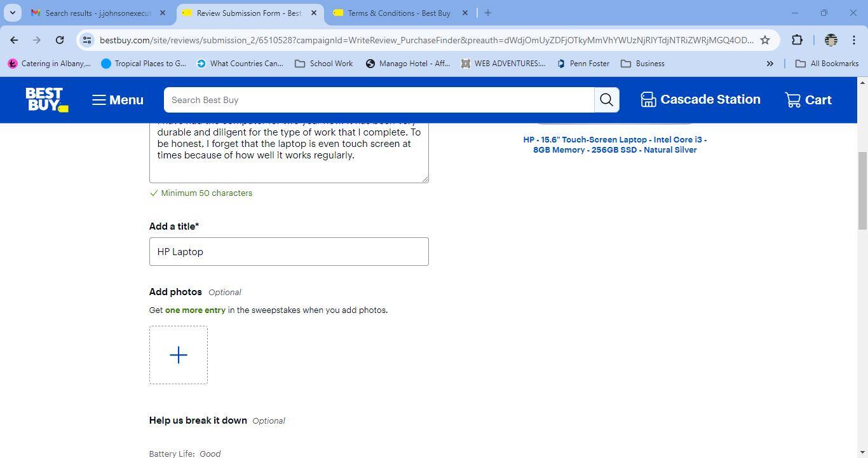Image resolution: width=868 pixels, height=458 pixels.
Task: Open the Best Buy hamburger Menu
Action: [117, 100]
